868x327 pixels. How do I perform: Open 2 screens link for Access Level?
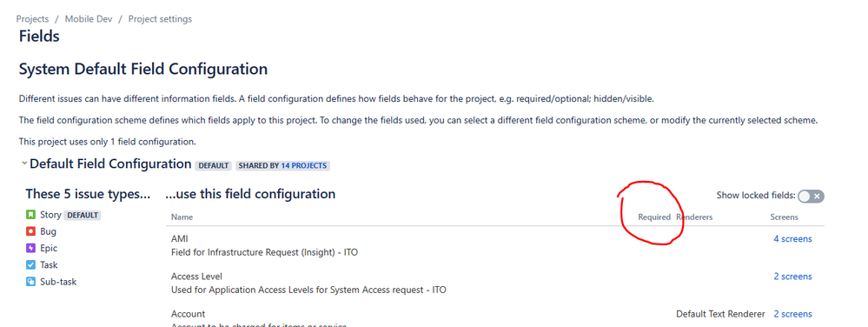792,277
